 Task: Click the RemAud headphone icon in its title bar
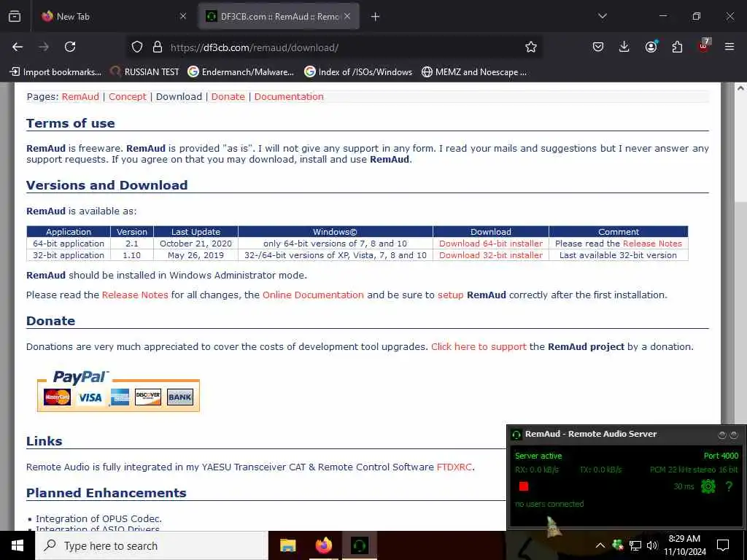516,435
